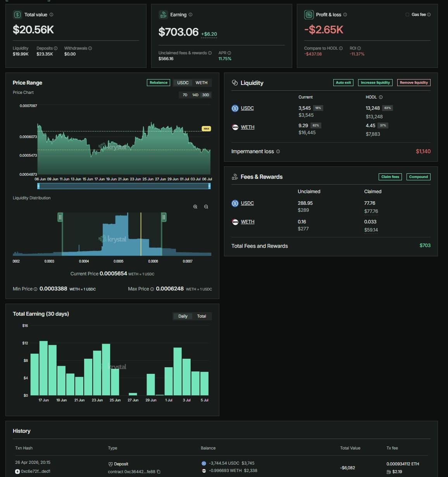Select the 14D price chart range
The height and width of the screenshot is (477, 448).
pos(195,95)
